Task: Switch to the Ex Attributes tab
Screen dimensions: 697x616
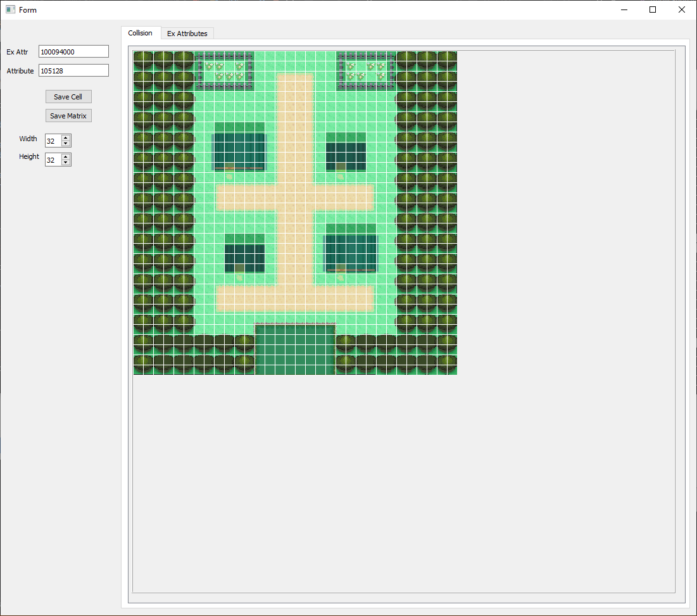Action: (x=187, y=33)
